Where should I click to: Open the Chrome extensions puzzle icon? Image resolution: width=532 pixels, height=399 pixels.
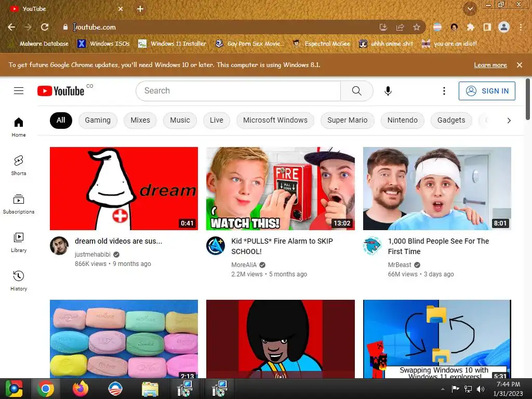click(x=470, y=27)
